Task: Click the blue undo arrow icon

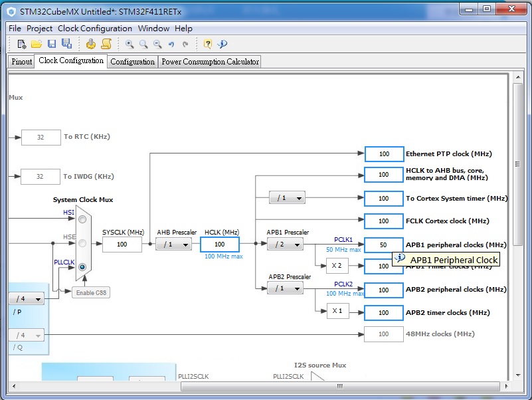Action: point(171,44)
